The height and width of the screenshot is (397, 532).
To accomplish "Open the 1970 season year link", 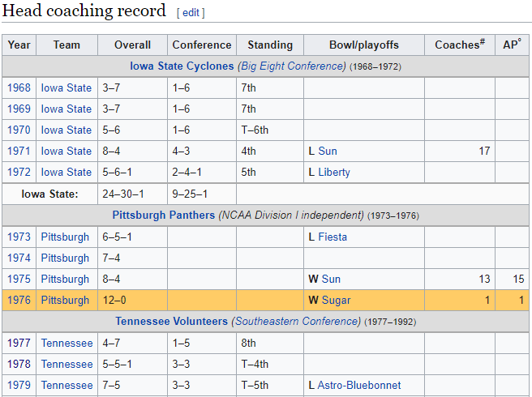I will [19, 130].
